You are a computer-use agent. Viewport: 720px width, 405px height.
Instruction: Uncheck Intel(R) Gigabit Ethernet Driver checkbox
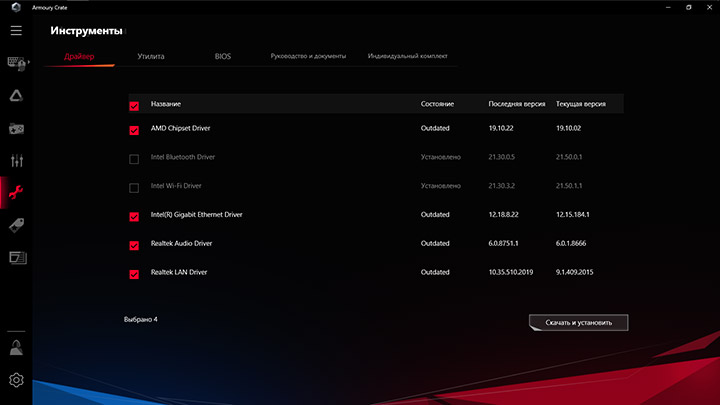pos(134,217)
